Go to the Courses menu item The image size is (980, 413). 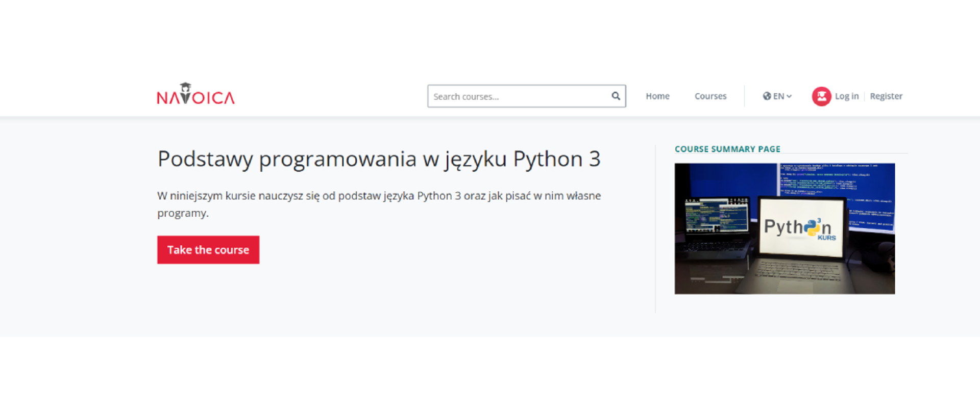click(710, 96)
